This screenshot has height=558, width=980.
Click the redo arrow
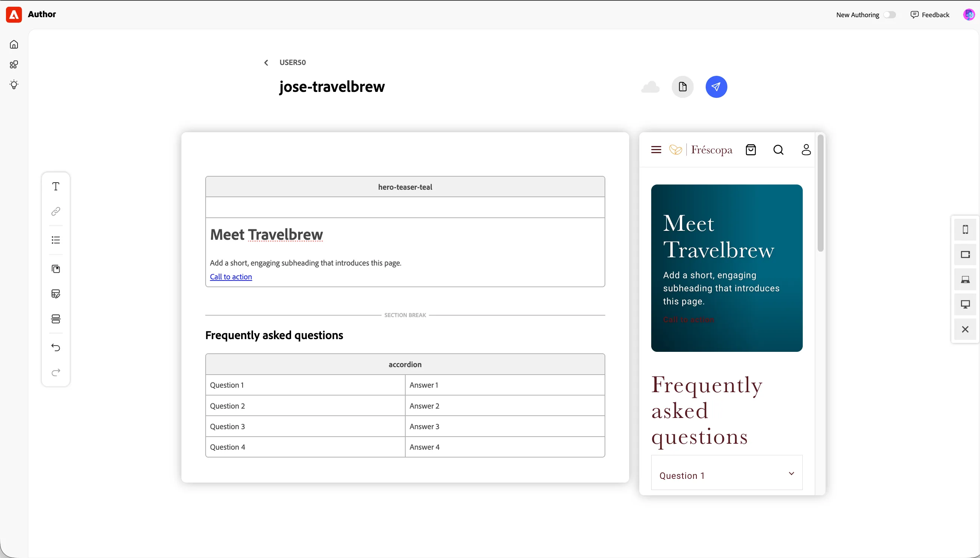pos(56,372)
